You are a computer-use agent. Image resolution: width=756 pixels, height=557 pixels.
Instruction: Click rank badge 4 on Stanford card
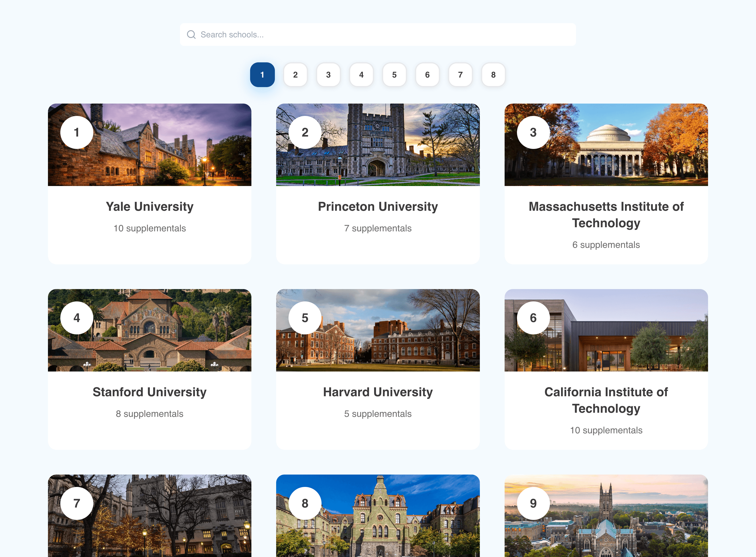(x=77, y=318)
